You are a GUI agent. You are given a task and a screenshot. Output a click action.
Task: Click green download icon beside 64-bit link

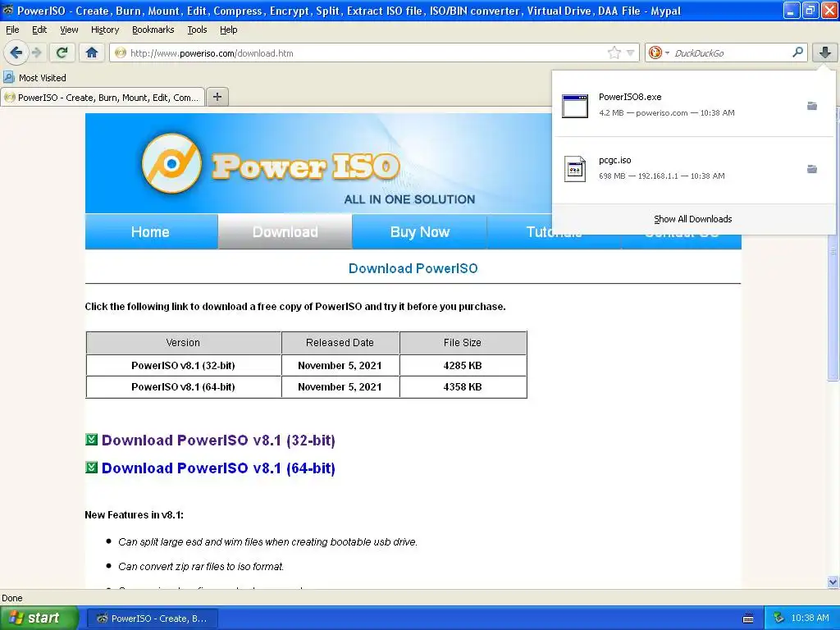tap(92, 468)
